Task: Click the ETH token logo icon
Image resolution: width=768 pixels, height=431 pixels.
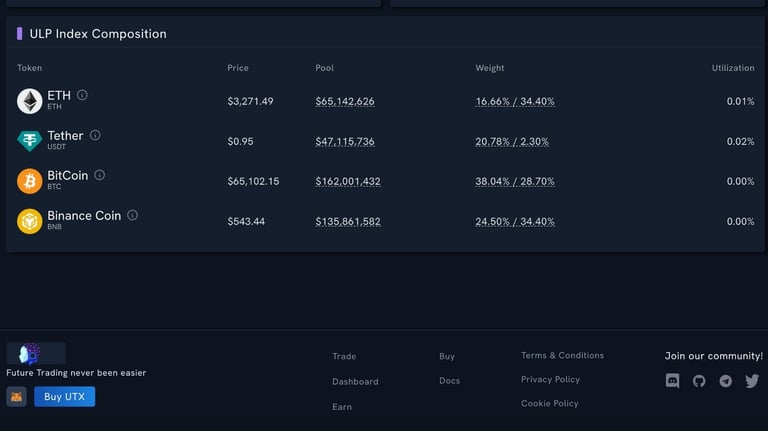Action: click(x=29, y=101)
